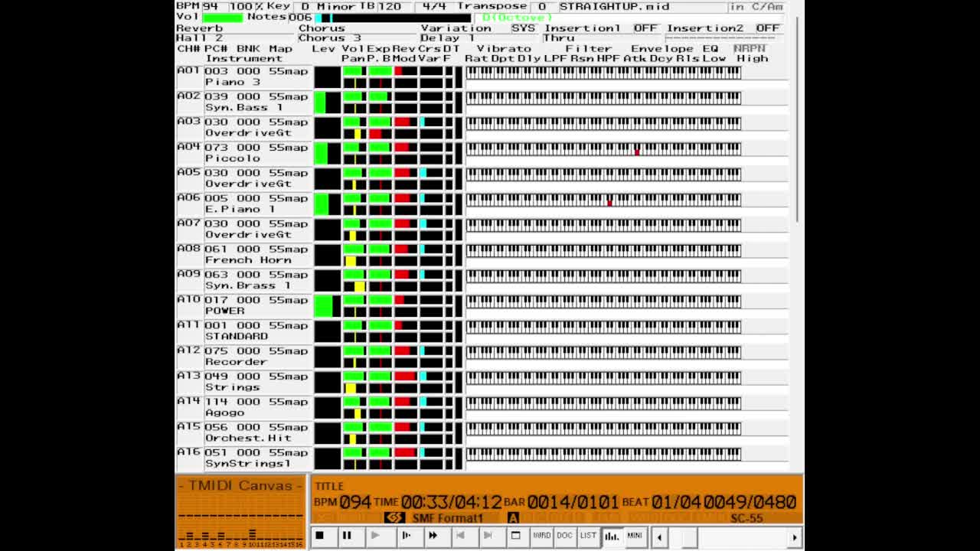Click the port A indicator icon
The width and height of the screenshot is (980, 551).
pyautogui.click(x=513, y=518)
